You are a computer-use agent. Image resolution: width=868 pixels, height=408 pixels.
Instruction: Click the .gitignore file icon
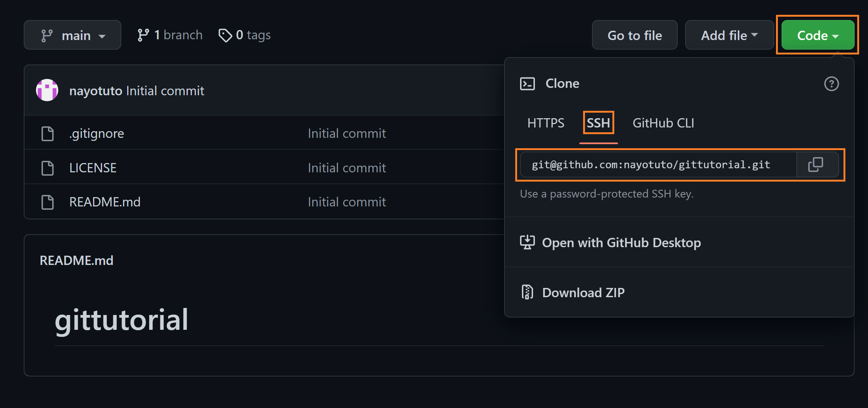tap(48, 134)
